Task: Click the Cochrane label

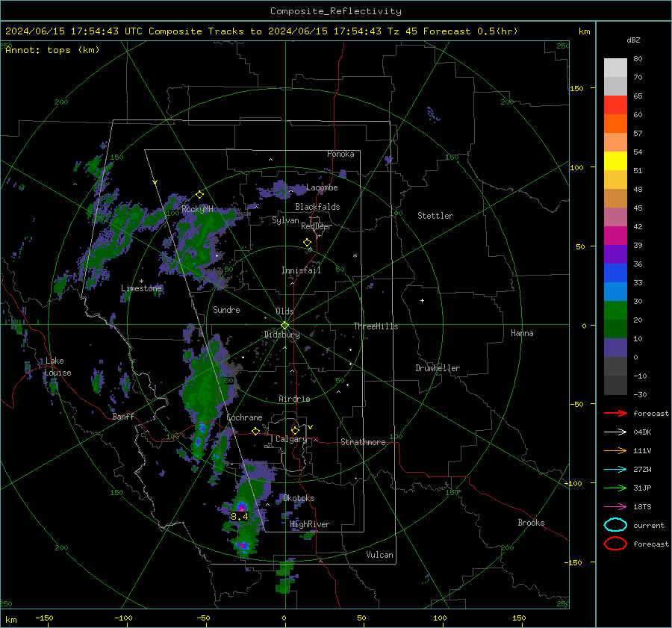Action: (x=244, y=417)
